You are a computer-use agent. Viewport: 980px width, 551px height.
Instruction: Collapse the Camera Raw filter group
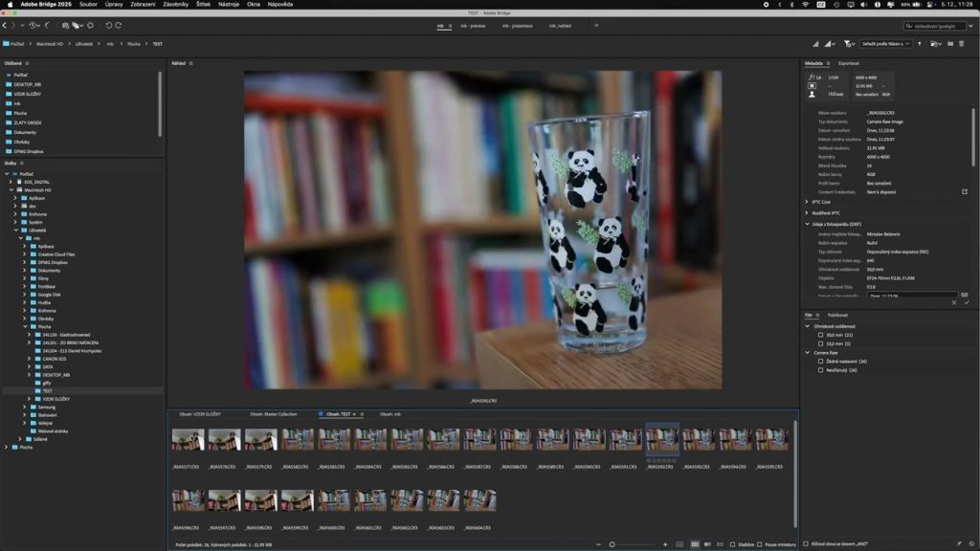coord(807,352)
